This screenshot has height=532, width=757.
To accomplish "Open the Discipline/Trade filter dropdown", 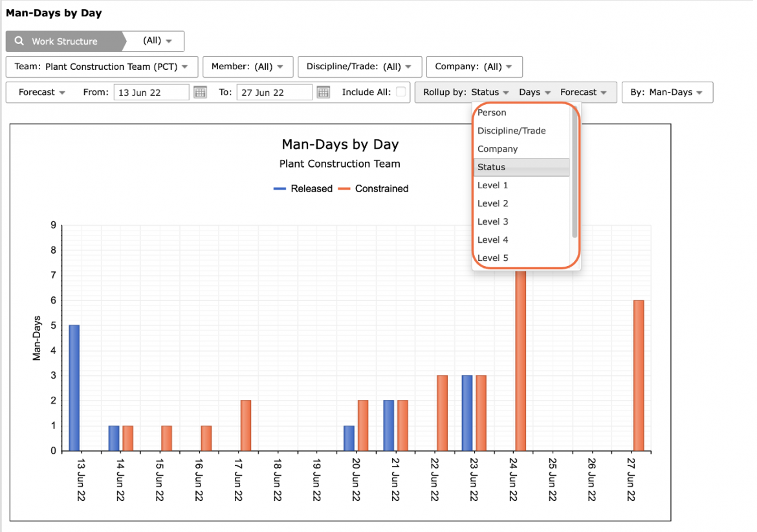I will [360, 67].
